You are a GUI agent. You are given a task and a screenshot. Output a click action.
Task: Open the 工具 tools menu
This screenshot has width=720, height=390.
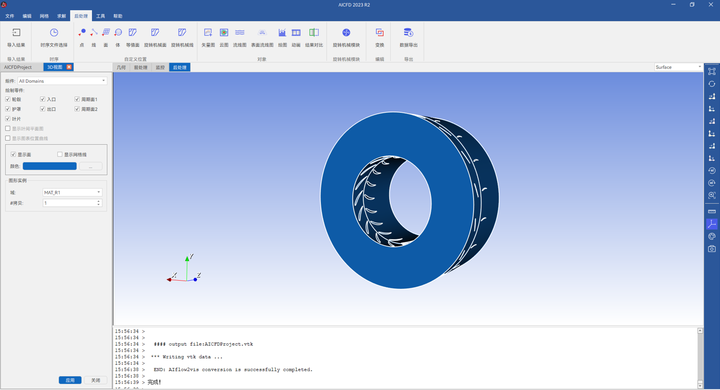pos(101,16)
